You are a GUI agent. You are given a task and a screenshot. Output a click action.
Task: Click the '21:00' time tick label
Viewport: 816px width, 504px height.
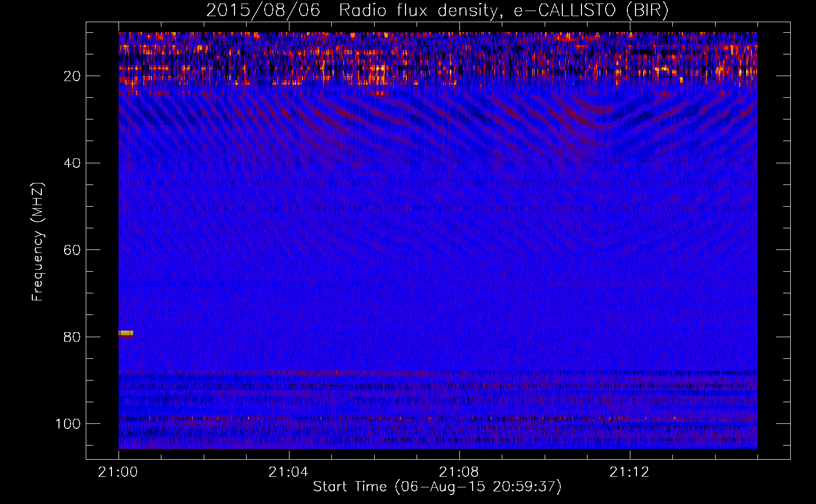(118, 472)
